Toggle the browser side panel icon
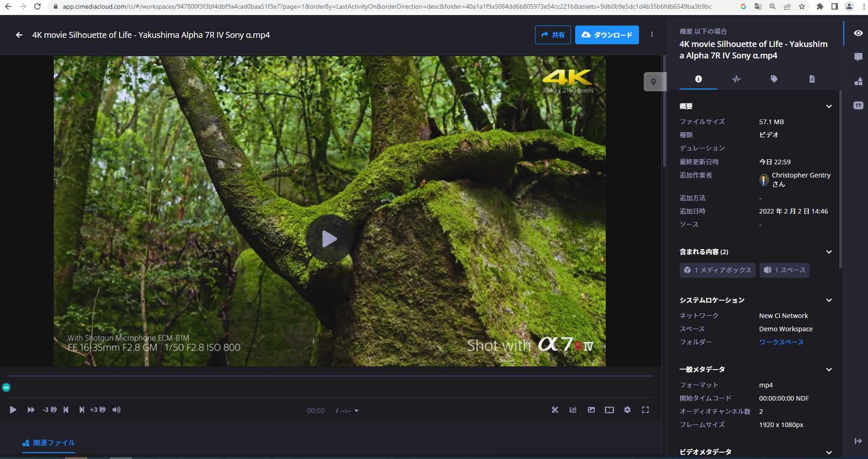This screenshot has width=868, height=459. 835,6
